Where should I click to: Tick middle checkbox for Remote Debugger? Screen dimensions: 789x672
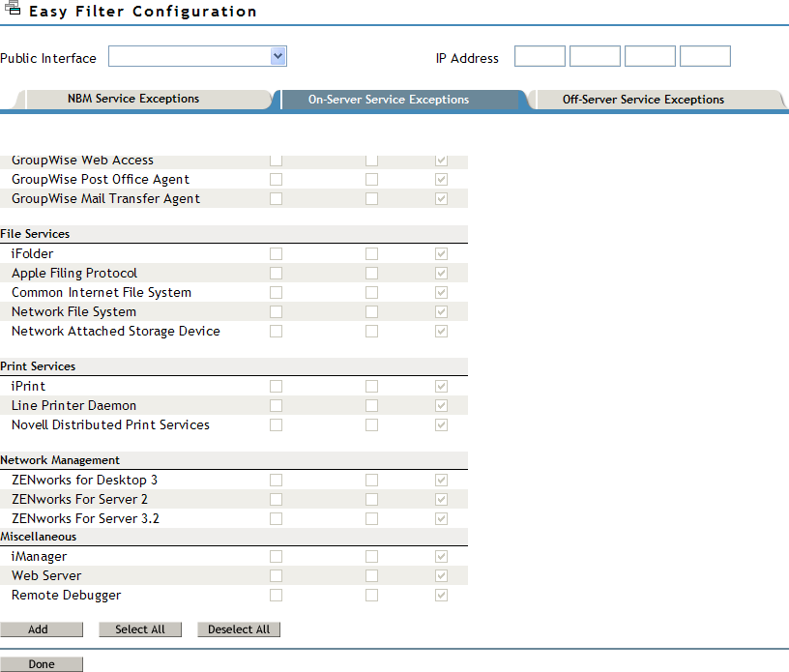[x=372, y=595]
